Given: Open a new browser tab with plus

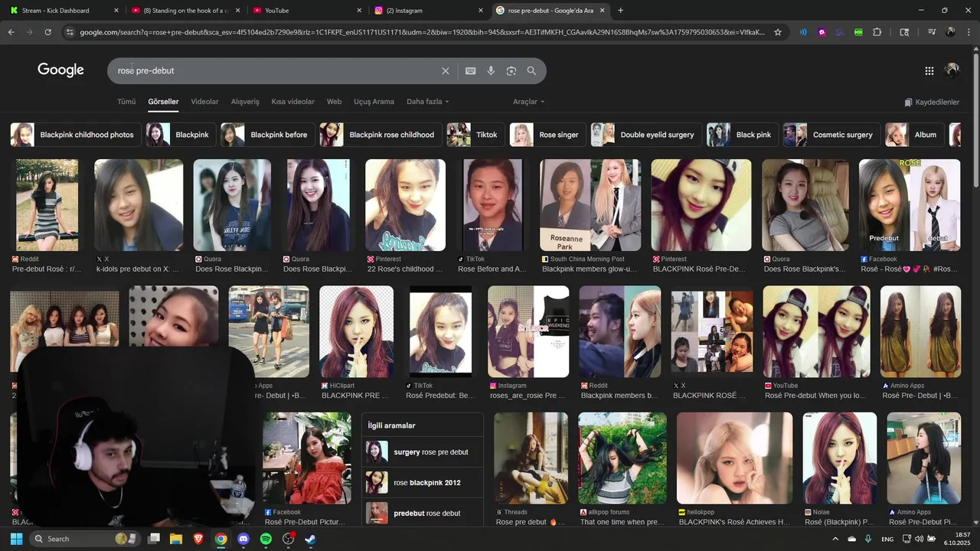Looking at the screenshot, I should click(x=620, y=11).
